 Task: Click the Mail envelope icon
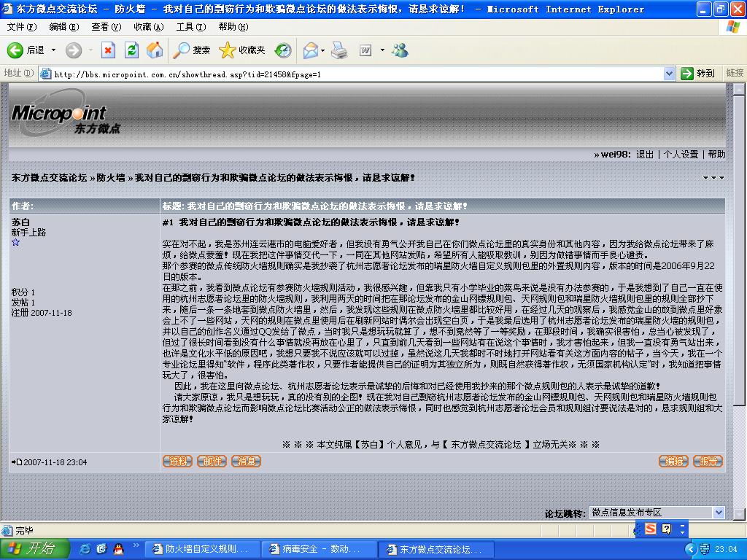310,50
